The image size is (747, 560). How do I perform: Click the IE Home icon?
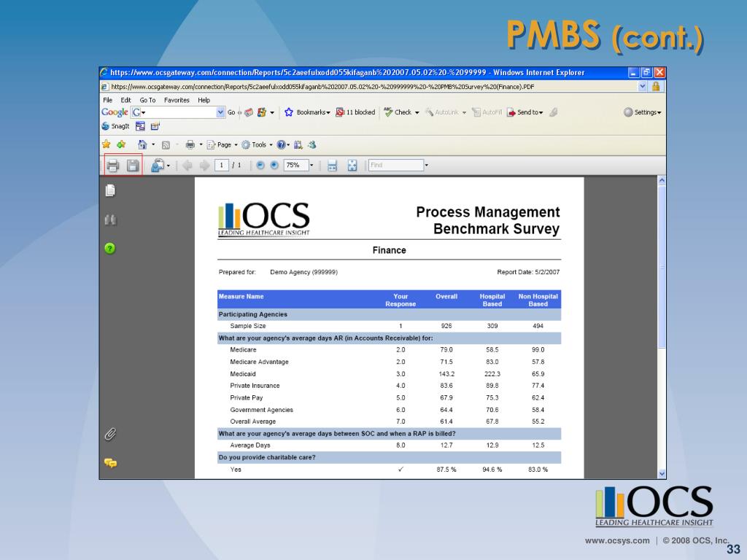(x=142, y=144)
